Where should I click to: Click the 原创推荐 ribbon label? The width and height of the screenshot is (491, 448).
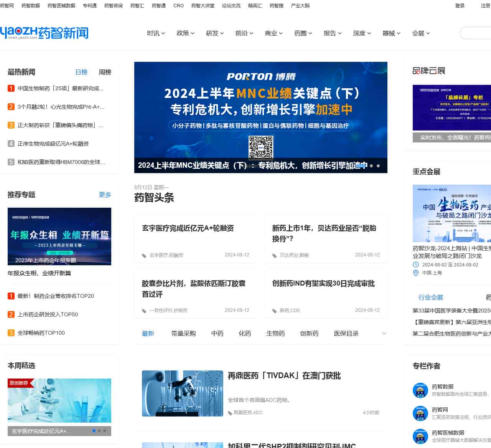point(20,383)
